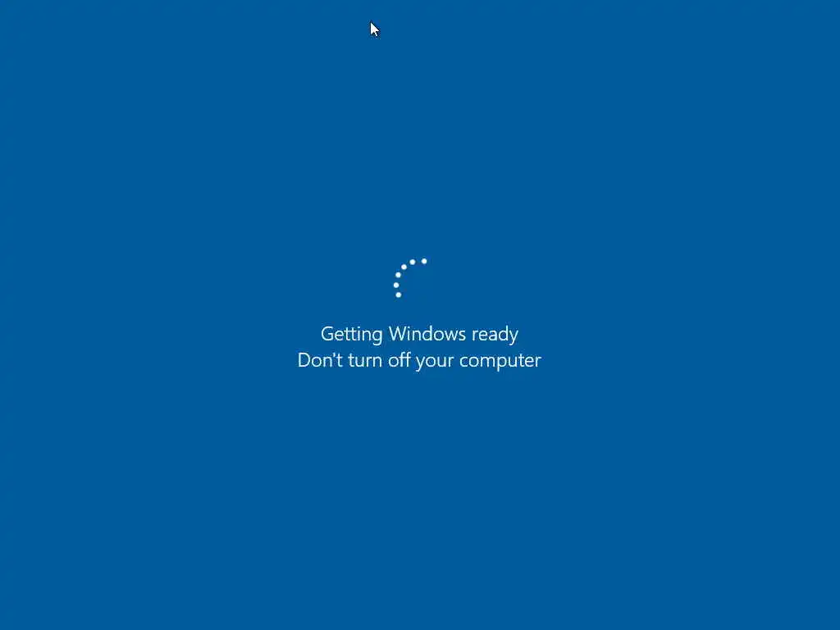840x630 pixels.
Task: Click the word "your" in the warning
Action: pos(435,361)
